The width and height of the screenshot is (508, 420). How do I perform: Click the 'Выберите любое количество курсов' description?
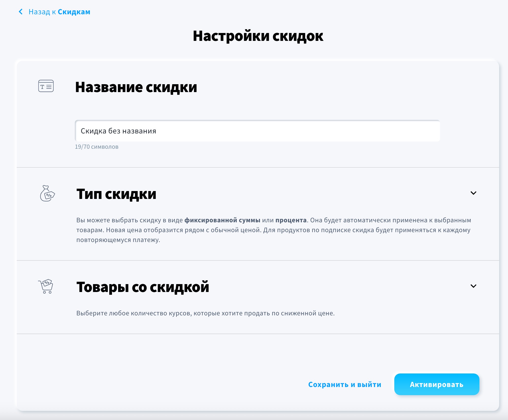coord(205,313)
